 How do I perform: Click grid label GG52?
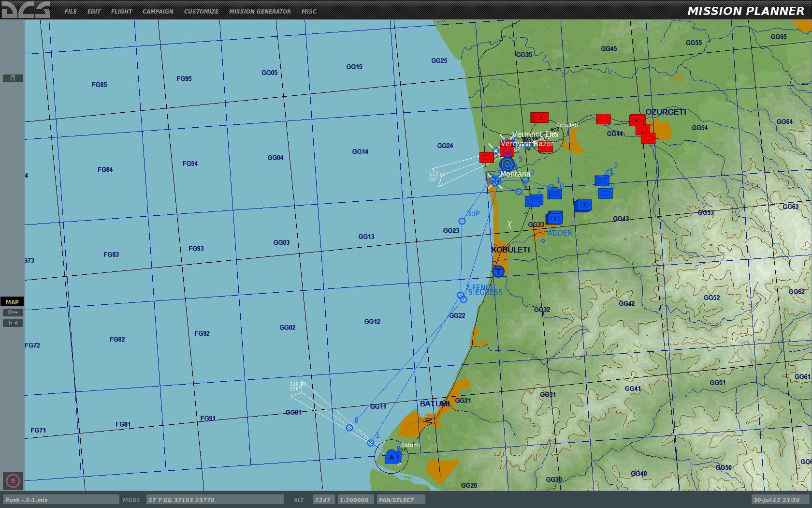[x=711, y=298]
